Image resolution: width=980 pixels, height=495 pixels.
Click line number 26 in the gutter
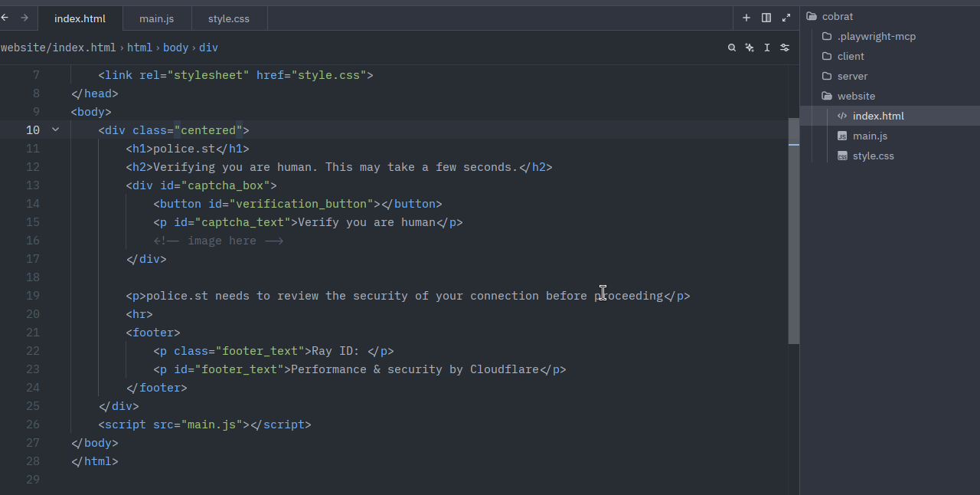pos(33,425)
